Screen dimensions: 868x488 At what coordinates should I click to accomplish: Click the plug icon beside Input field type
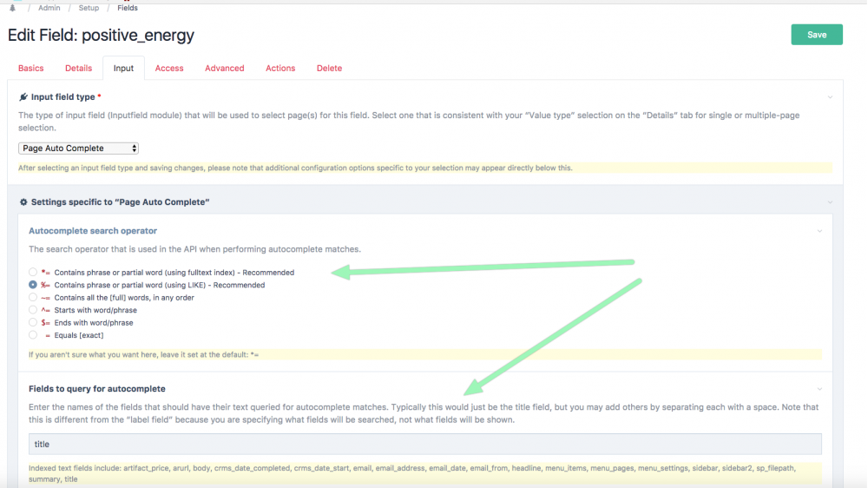tap(23, 97)
